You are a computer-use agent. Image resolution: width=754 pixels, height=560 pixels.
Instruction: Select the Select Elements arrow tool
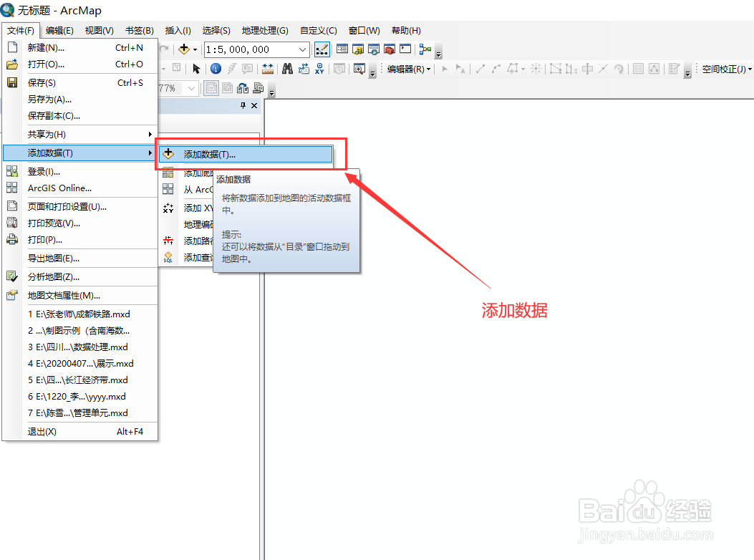coord(196,69)
